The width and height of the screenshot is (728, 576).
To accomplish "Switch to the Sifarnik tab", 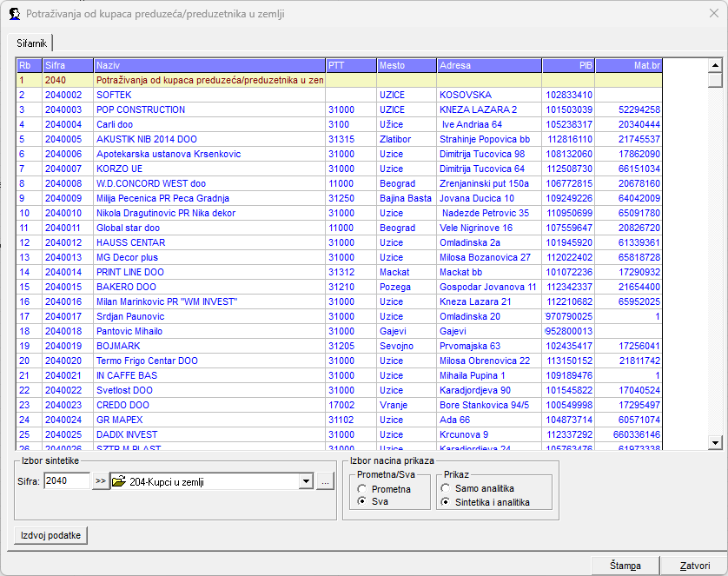I will click(31, 43).
